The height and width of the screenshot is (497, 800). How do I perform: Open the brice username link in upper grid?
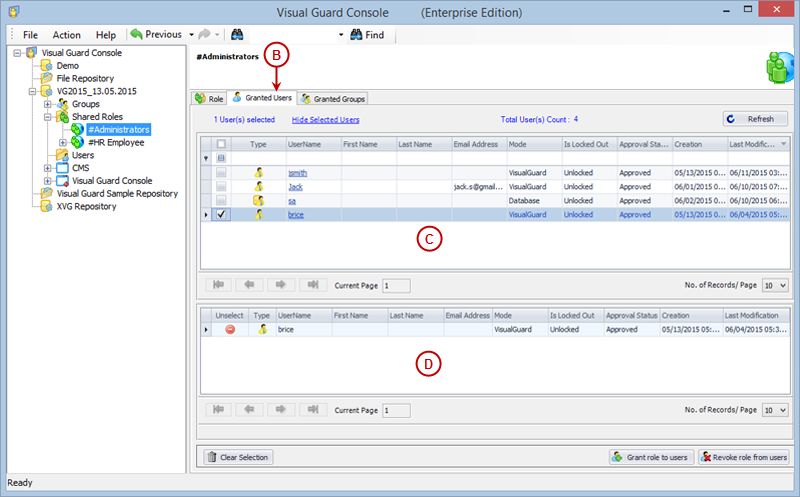[296, 214]
